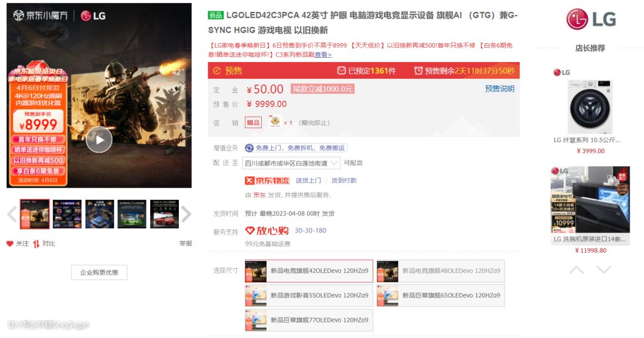Select size 新品巨幕旗舰77OLEDevo 120HZα9

309,320
